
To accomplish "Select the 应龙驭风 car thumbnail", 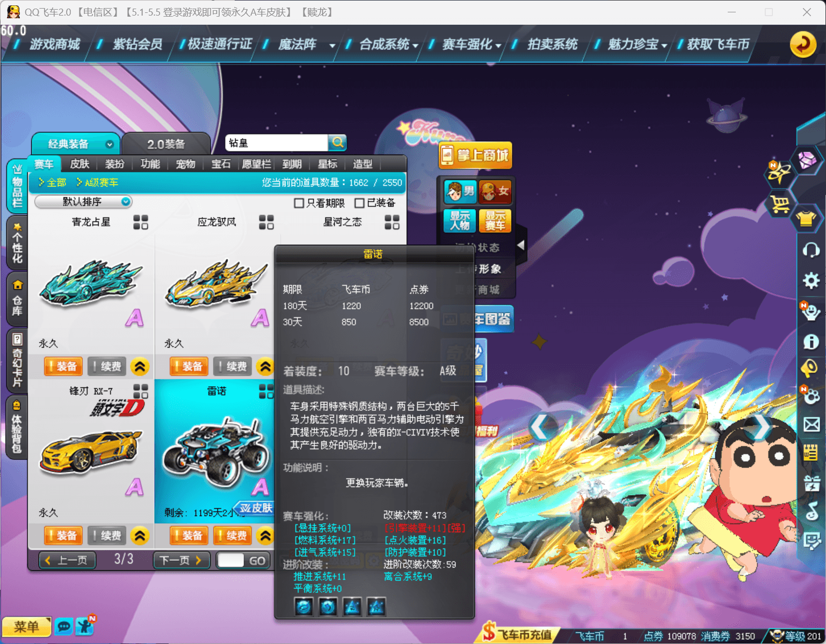I will [x=216, y=284].
